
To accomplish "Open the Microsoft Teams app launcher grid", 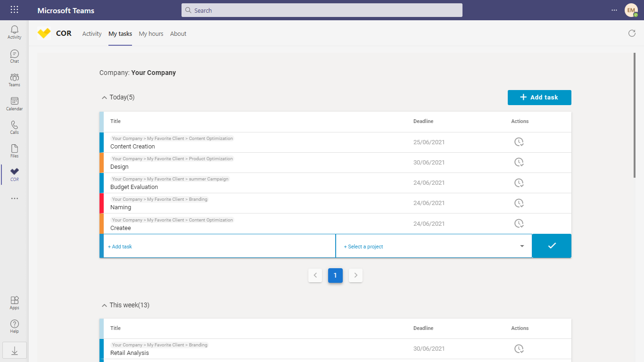I will (x=15, y=10).
